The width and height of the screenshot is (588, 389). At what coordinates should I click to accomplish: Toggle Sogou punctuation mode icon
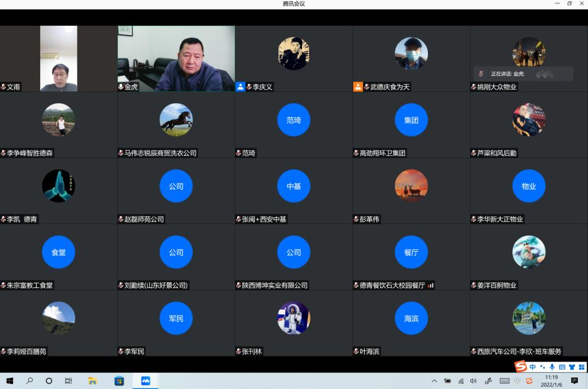click(x=543, y=367)
